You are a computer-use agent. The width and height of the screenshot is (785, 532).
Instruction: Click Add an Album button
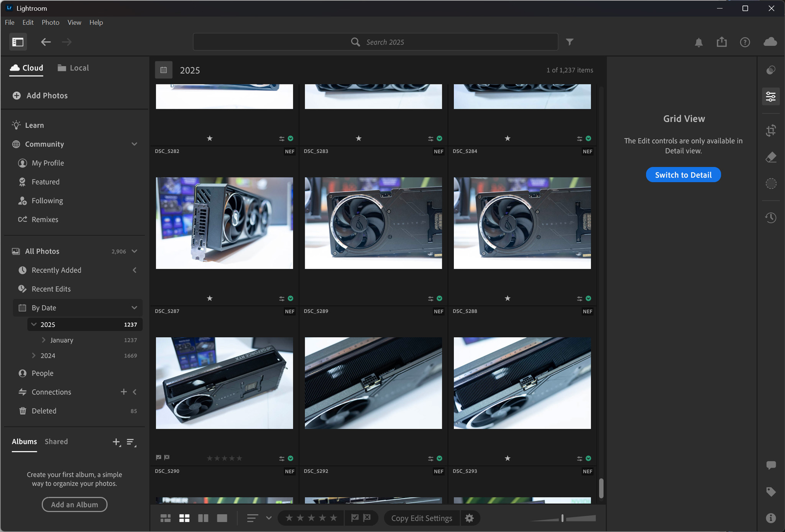coord(74,504)
